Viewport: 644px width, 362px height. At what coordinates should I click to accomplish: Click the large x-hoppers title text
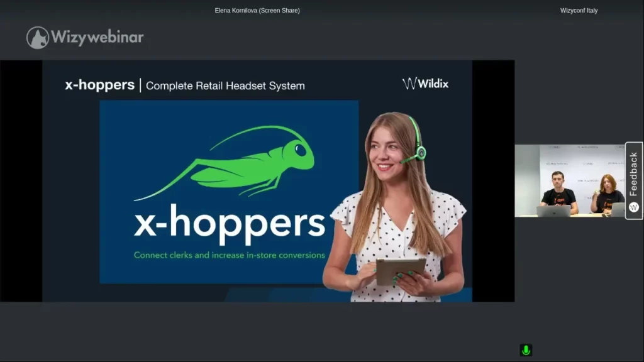pyautogui.click(x=230, y=223)
